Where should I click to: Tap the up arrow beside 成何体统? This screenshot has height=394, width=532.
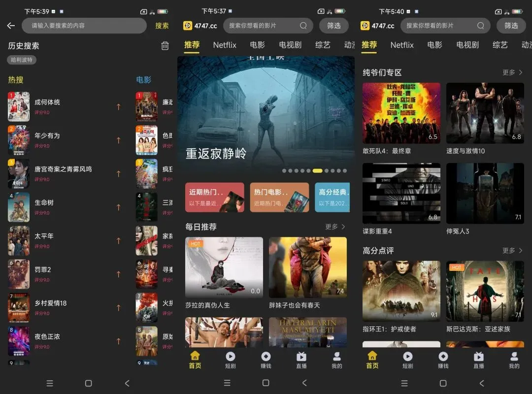pyautogui.click(x=118, y=107)
